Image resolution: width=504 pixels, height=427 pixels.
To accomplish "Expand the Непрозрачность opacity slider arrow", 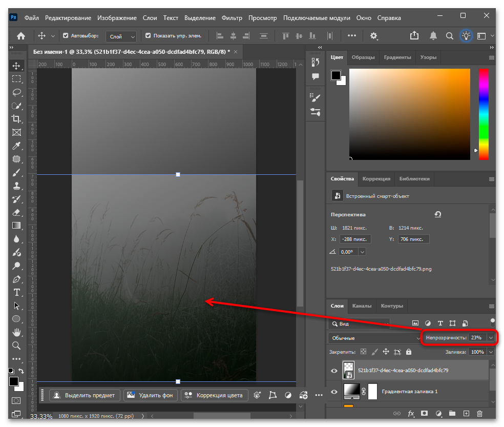I will tap(491, 337).
